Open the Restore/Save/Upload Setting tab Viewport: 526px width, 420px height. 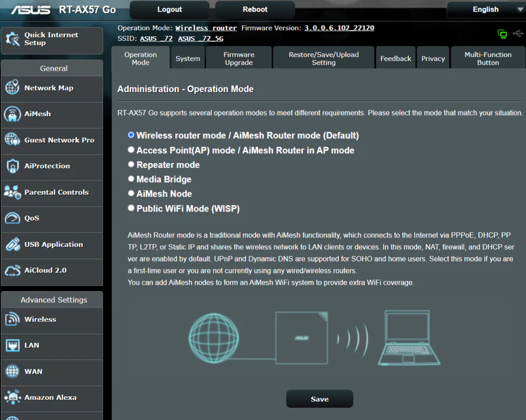point(323,58)
